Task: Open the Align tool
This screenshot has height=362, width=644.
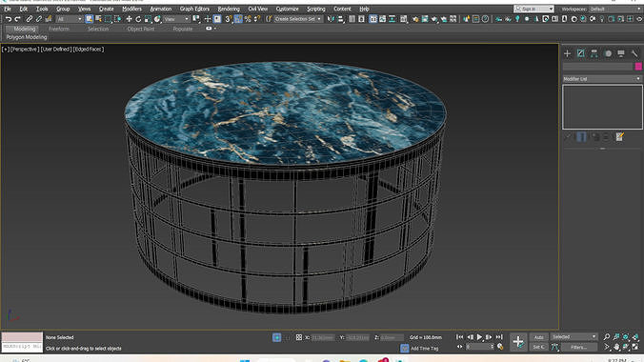Action: coord(340,19)
